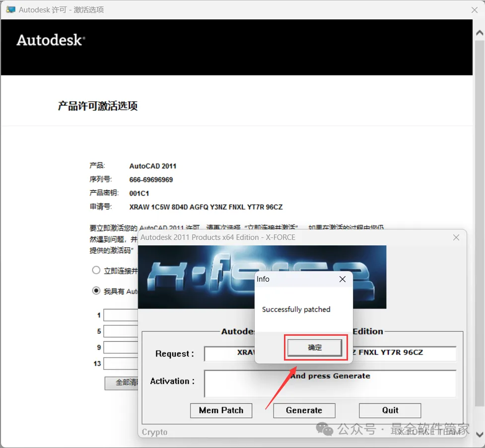Close the X-FORCE keygen window
The width and height of the screenshot is (485, 448).
(456, 237)
